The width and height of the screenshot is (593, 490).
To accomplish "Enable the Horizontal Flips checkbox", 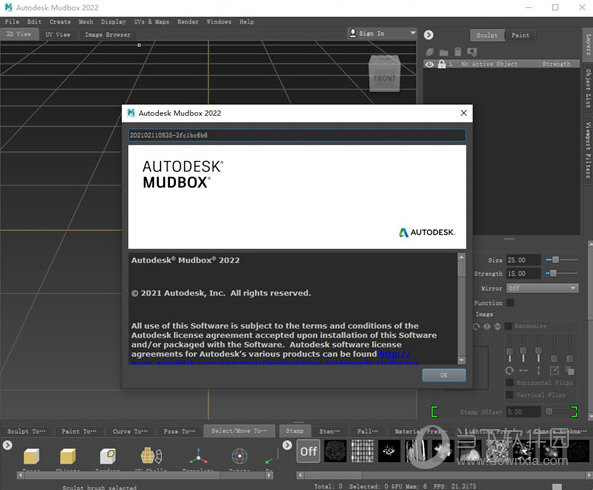I will point(509,383).
